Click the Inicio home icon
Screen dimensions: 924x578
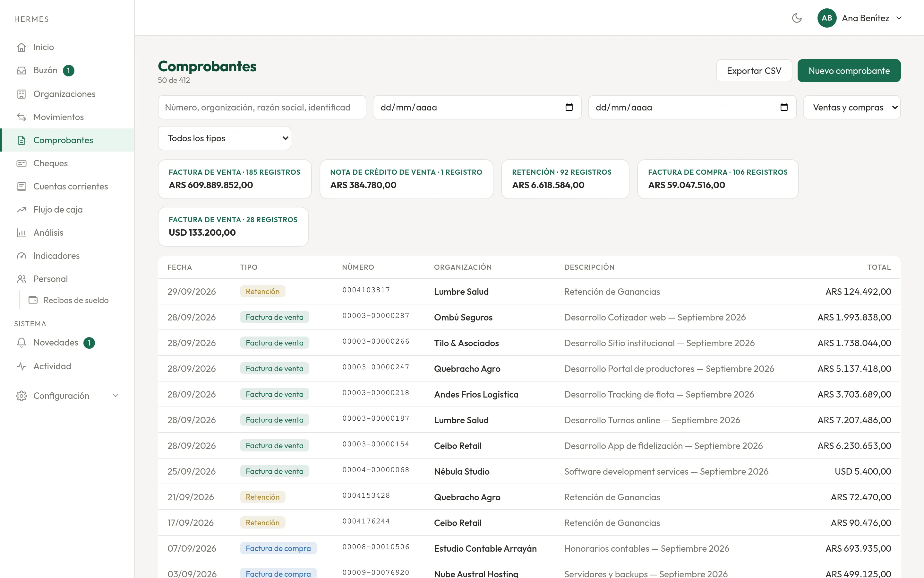click(21, 47)
